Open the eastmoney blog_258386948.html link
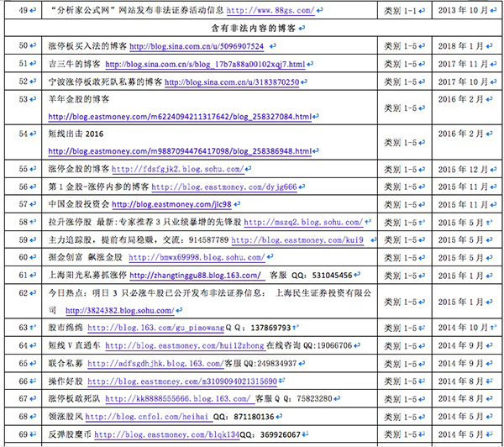The height and width of the screenshot is (447, 504). coord(180,151)
